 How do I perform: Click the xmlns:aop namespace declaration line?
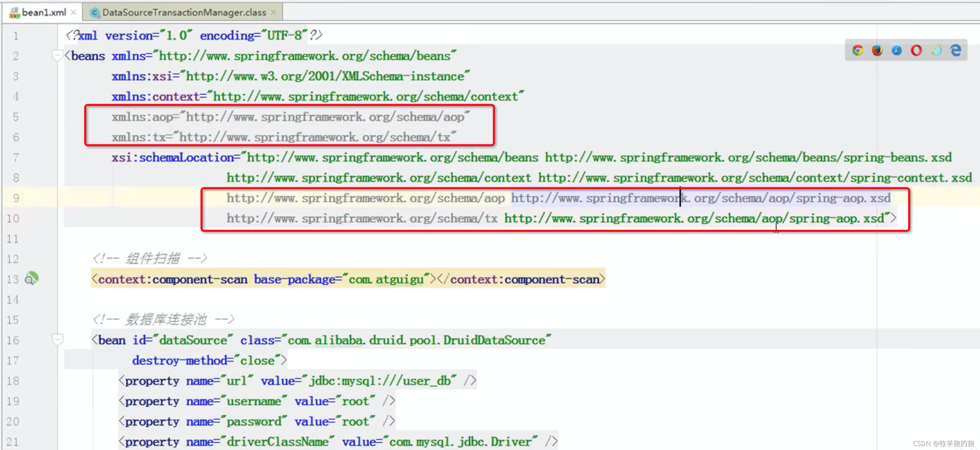click(x=290, y=117)
